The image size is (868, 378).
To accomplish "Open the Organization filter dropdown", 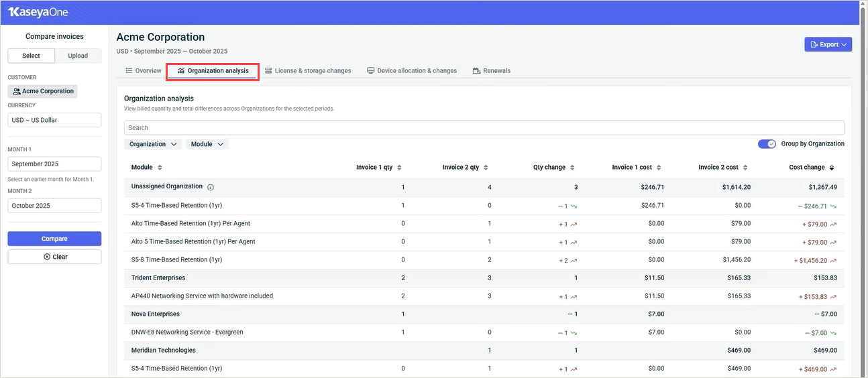I will point(153,144).
